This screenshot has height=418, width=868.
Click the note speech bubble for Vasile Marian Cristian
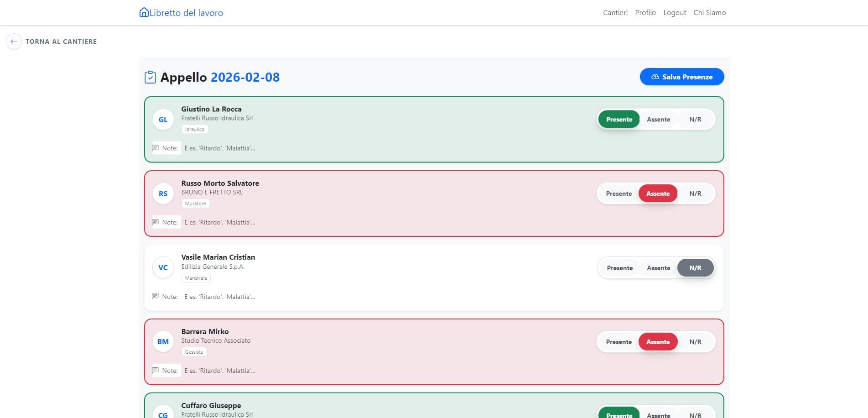click(156, 296)
